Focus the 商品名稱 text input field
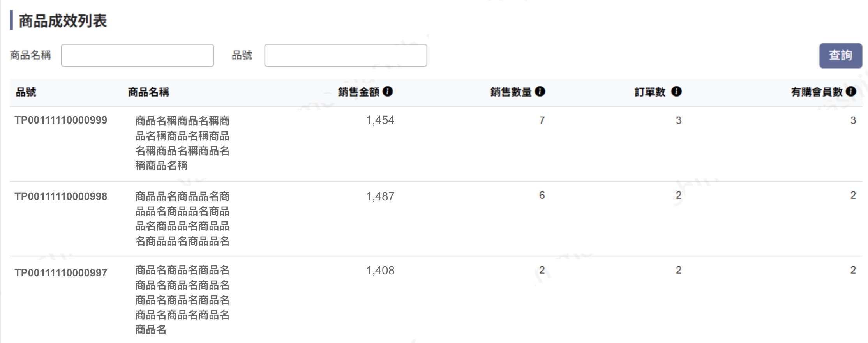Screen dimensions: 868x343 [138, 55]
